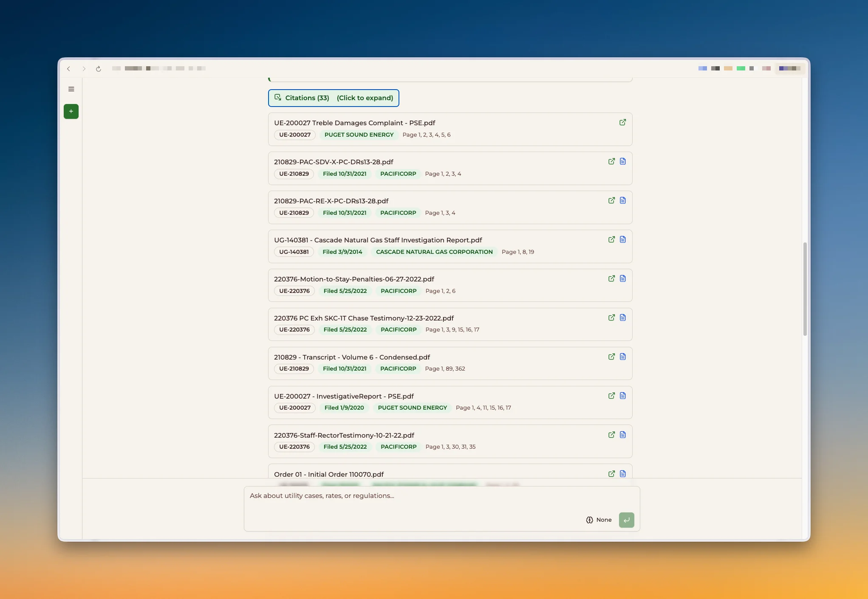Reload the page with refresh icon
Viewport: 868px width, 599px height.
pos(99,69)
